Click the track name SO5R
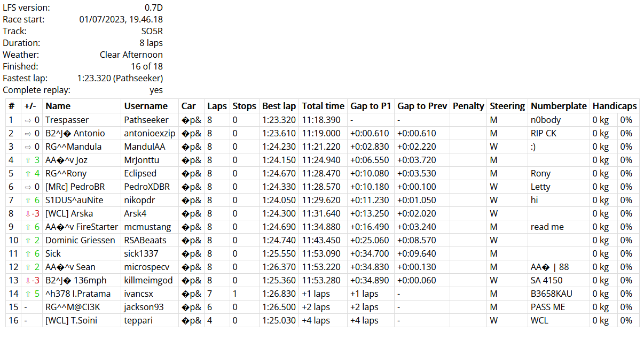Viewport: 644px width, 339px height. pyautogui.click(x=152, y=31)
